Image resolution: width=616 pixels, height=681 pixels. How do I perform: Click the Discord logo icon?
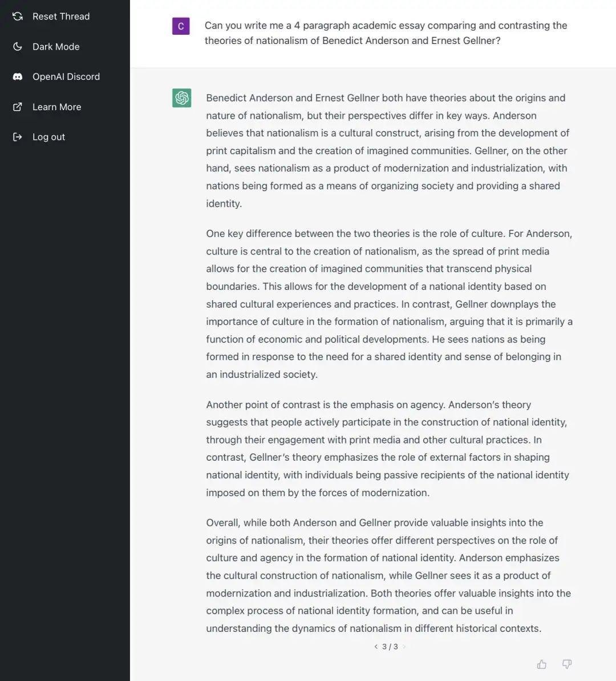point(18,76)
